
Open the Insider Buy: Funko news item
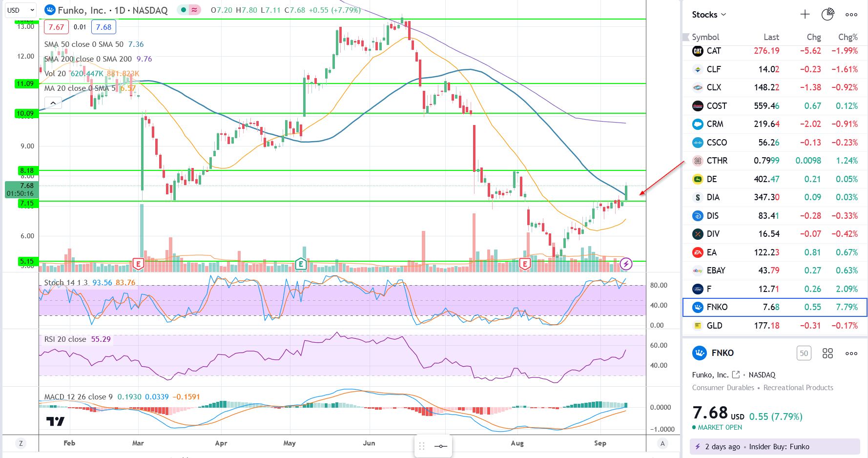point(775,446)
